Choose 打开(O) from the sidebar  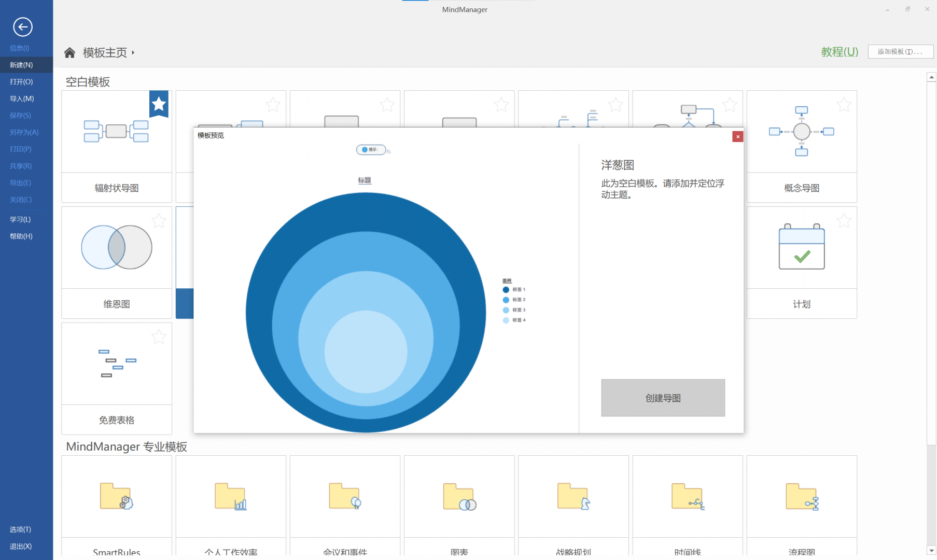(x=21, y=82)
